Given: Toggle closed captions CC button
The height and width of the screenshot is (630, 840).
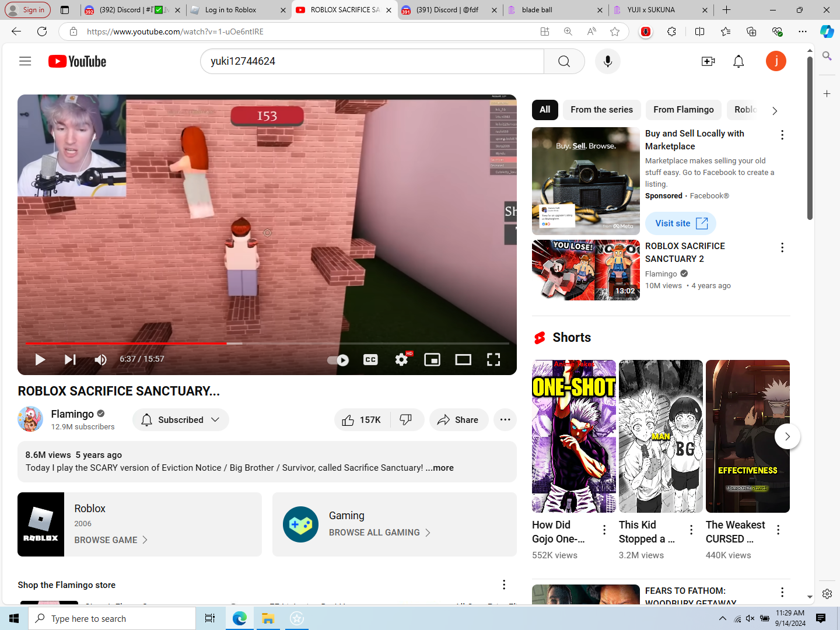Looking at the screenshot, I should point(370,359).
